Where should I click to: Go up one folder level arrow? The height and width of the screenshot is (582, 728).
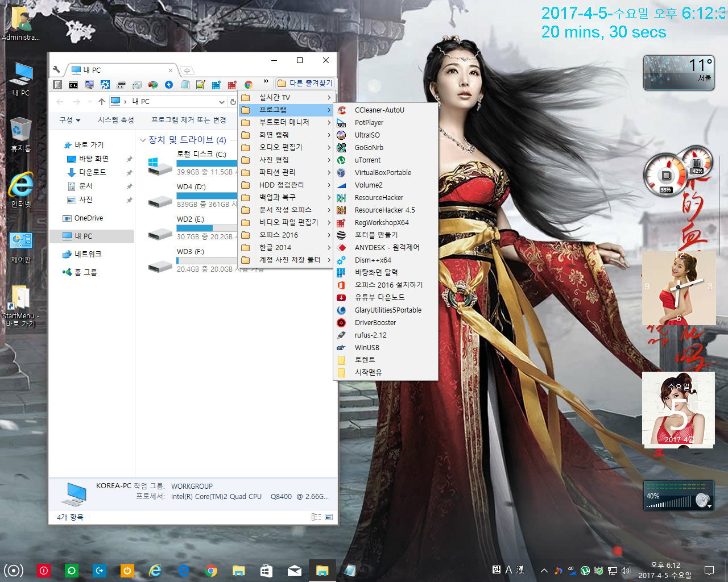pyautogui.click(x=102, y=102)
